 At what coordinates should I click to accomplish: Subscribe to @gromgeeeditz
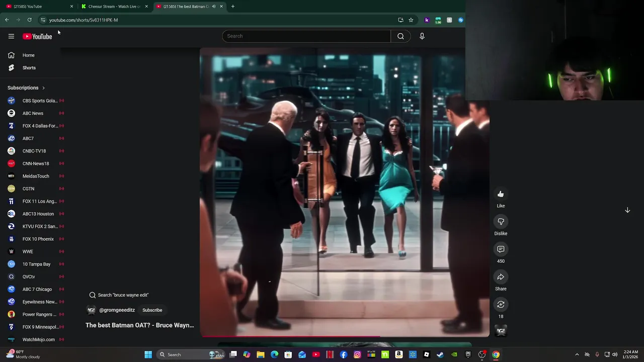point(152,310)
